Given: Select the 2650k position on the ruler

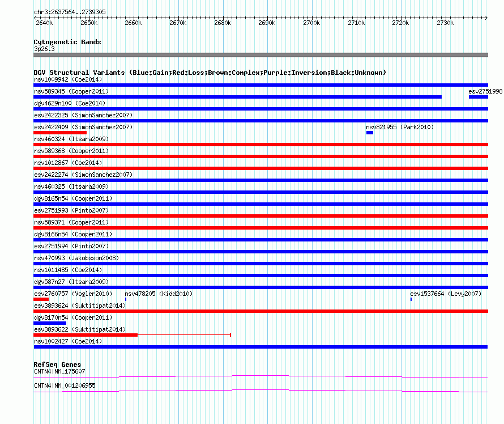Looking at the screenshot, I should point(89,23).
